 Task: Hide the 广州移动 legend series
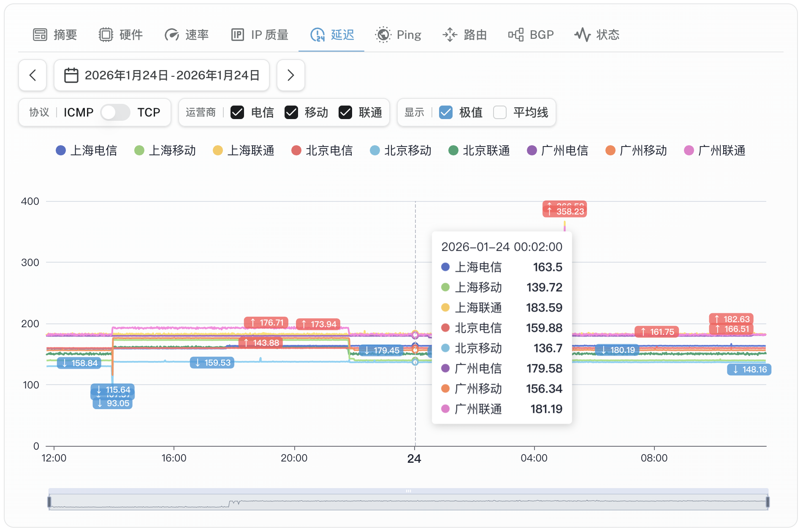pyautogui.click(x=636, y=150)
